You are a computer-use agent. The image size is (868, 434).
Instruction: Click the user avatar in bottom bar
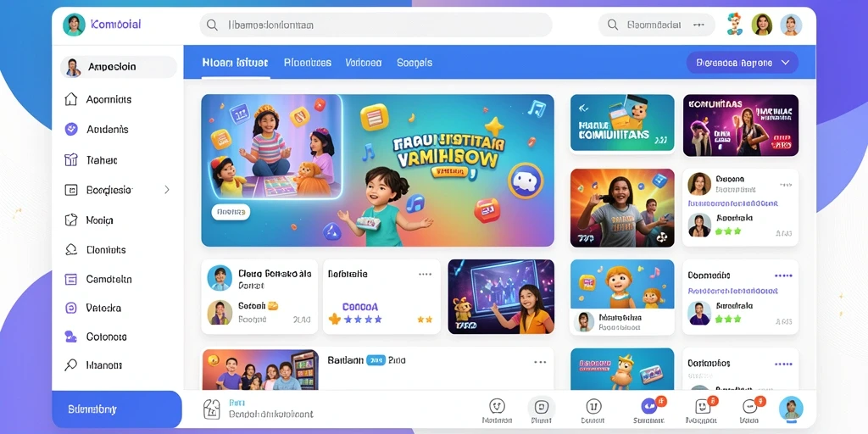pos(791,408)
